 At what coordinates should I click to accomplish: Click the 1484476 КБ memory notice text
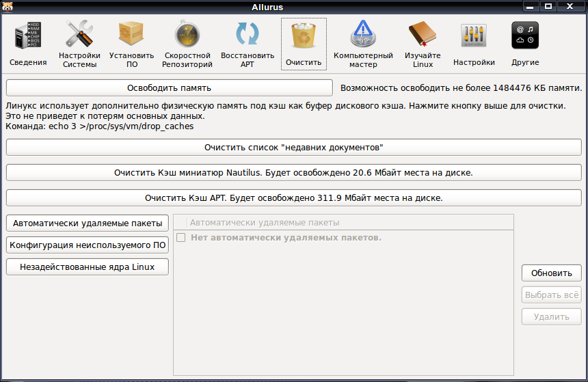click(x=461, y=87)
